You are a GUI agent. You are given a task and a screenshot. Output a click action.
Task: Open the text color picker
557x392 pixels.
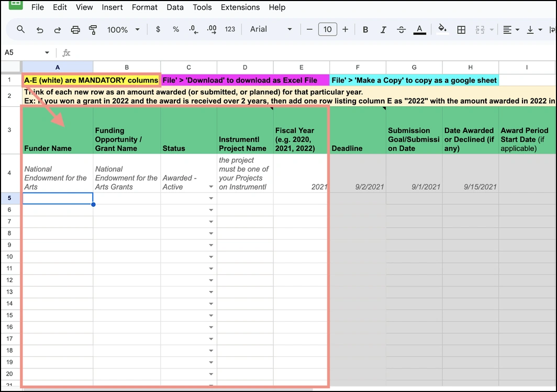coord(419,30)
